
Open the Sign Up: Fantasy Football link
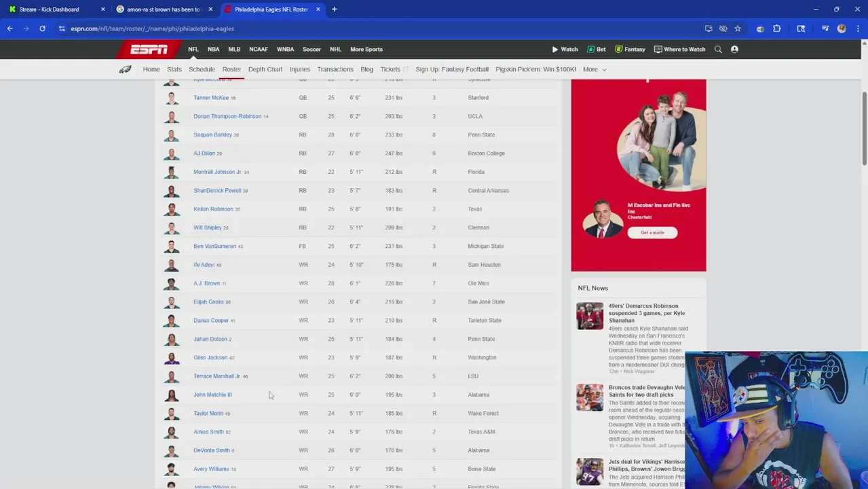(452, 69)
